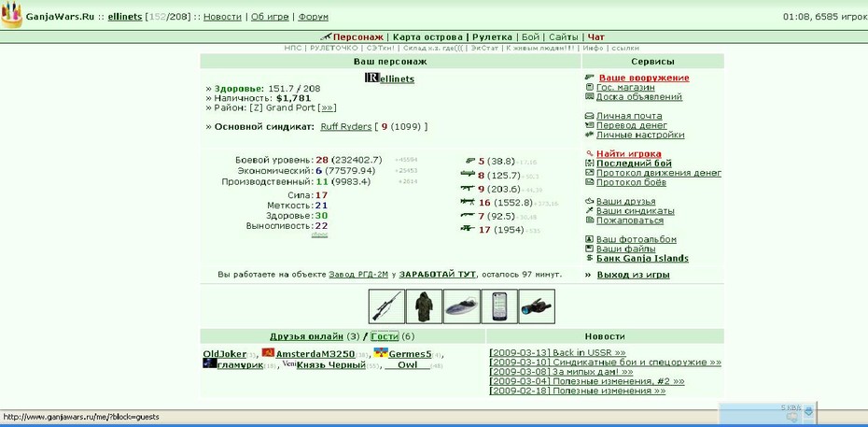Click the magnifier icon beside Найти игрока
Screen dimensions: 868x427
pos(590,154)
